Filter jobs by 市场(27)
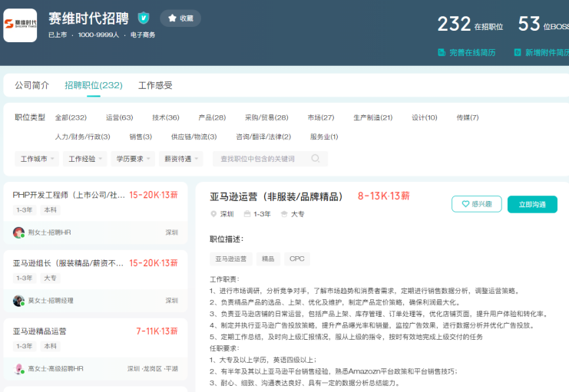Viewport: 569px width, 392px height. [321, 117]
